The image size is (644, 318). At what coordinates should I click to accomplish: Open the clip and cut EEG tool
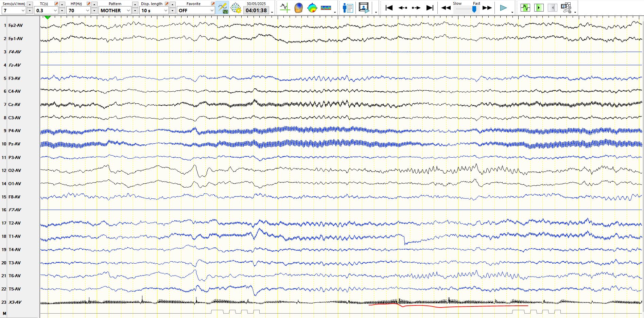click(566, 7)
